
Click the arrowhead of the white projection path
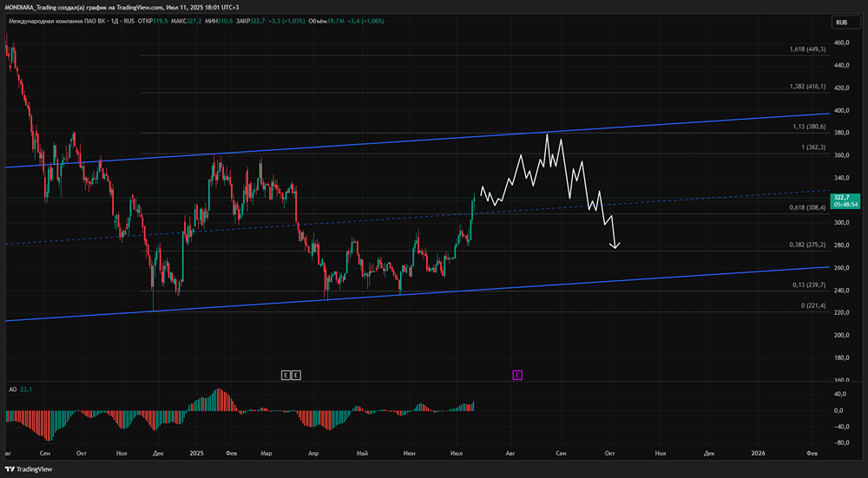615,247
